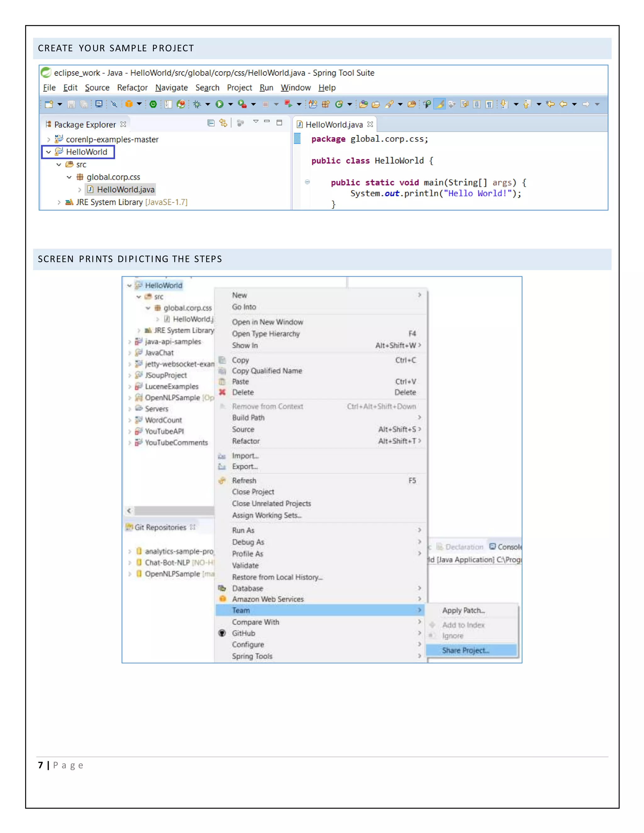
Task: Click Collapse All icon in Package Explorer
Action: [211, 123]
